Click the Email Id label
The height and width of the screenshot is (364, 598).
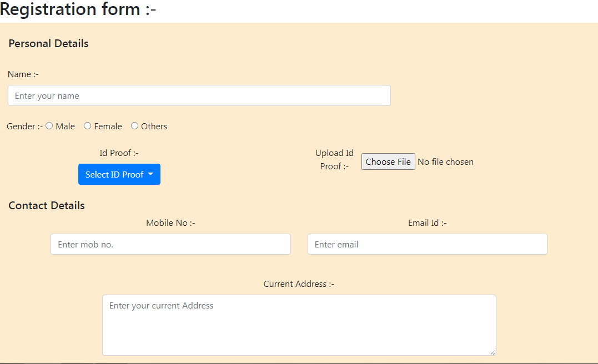pos(426,223)
